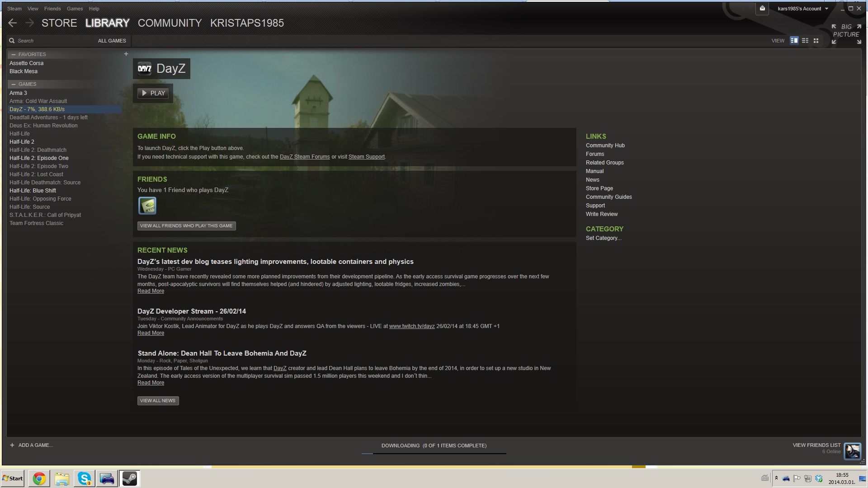Image resolution: width=868 pixels, height=488 pixels.
Task: Click the back navigation arrow
Action: coord(12,23)
